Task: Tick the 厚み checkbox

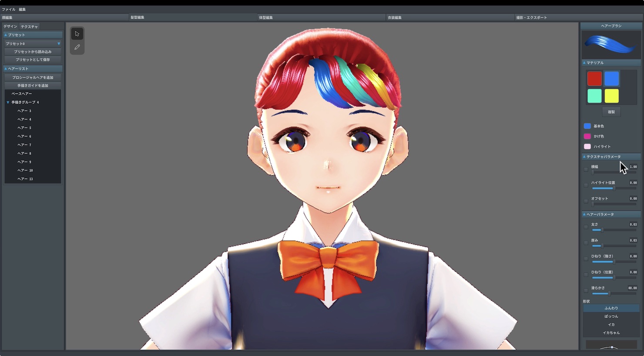Action: pos(586,243)
